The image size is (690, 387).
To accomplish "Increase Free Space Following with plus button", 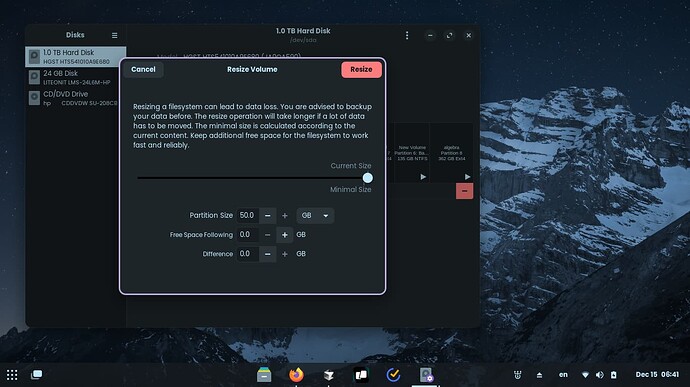I will tap(285, 235).
